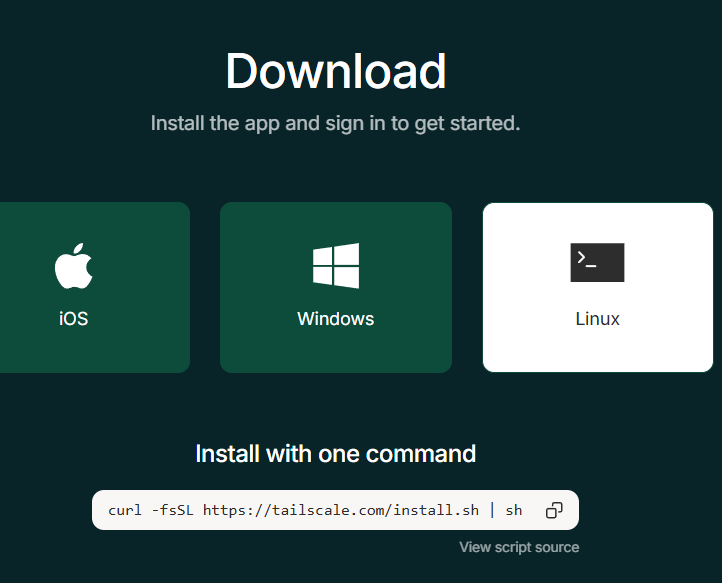Open the View script source link
Image resolution: width=722 pixels, height=583 pixels.
[519, 547]
